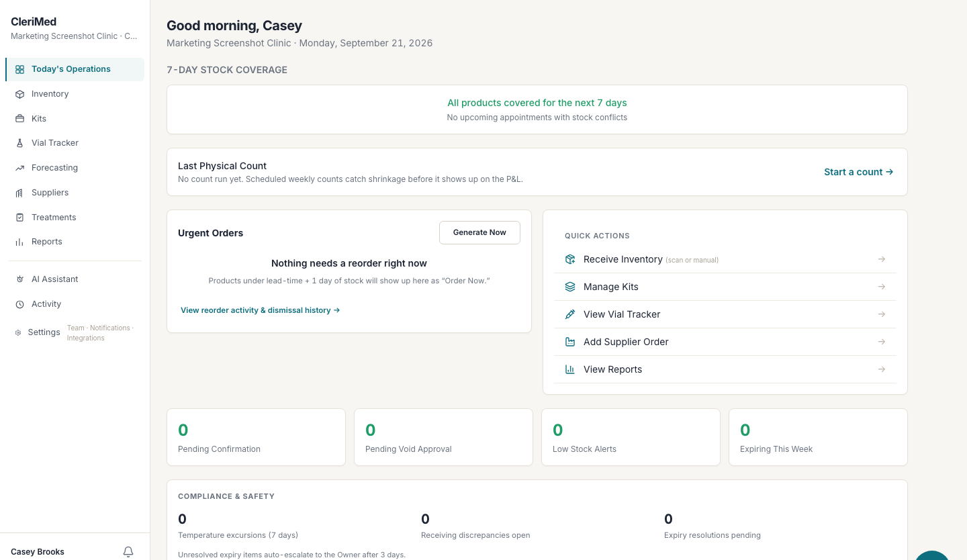
Task: Click the Manage Kits layers icon
Action: pyautogui.click(x=570, y=287)
